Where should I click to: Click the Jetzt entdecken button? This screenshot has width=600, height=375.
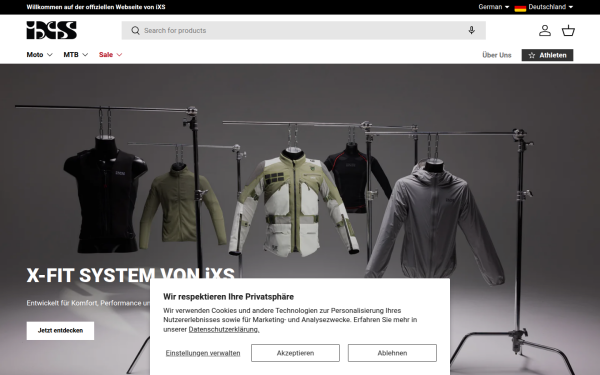60,331
